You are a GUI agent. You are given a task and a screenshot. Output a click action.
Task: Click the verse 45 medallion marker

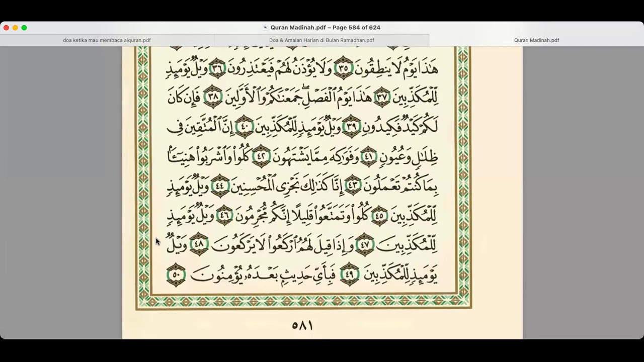[381, 216]
